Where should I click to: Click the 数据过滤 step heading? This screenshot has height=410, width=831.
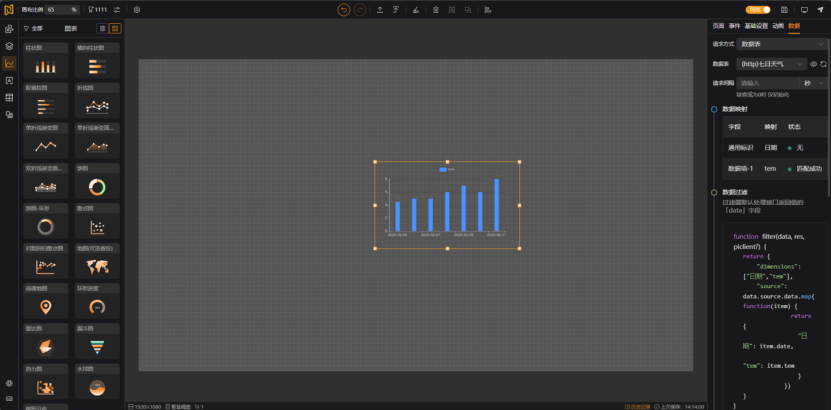click(x=734, y=192)
